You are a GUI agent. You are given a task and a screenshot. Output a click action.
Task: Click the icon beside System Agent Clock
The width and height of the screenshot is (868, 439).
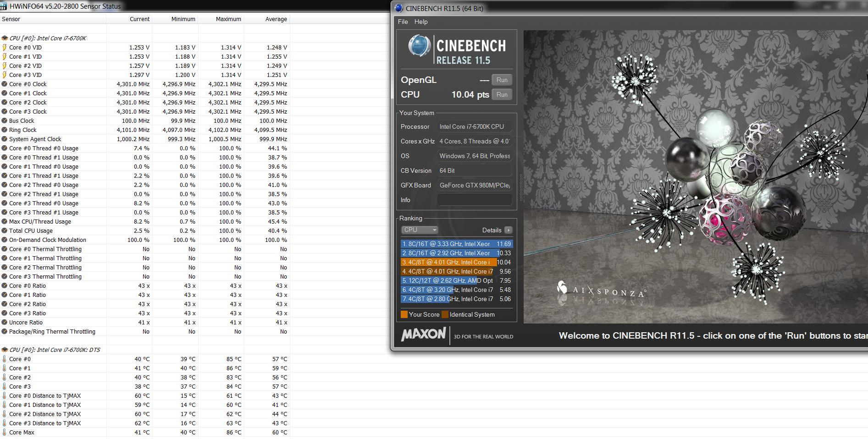5,139
